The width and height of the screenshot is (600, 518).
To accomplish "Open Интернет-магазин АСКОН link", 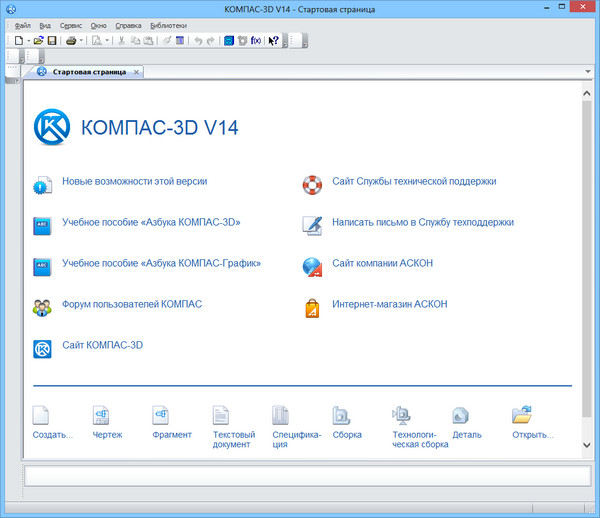I will click(390, 304).
